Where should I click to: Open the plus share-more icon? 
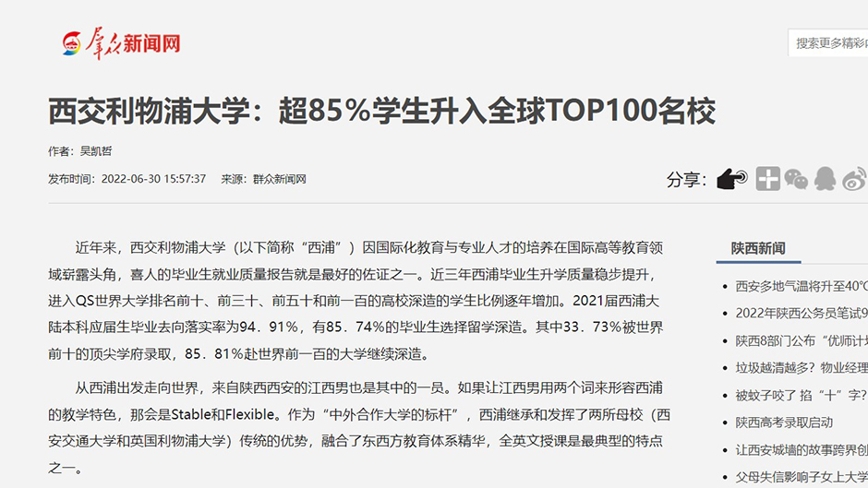[x=767, y=179]
